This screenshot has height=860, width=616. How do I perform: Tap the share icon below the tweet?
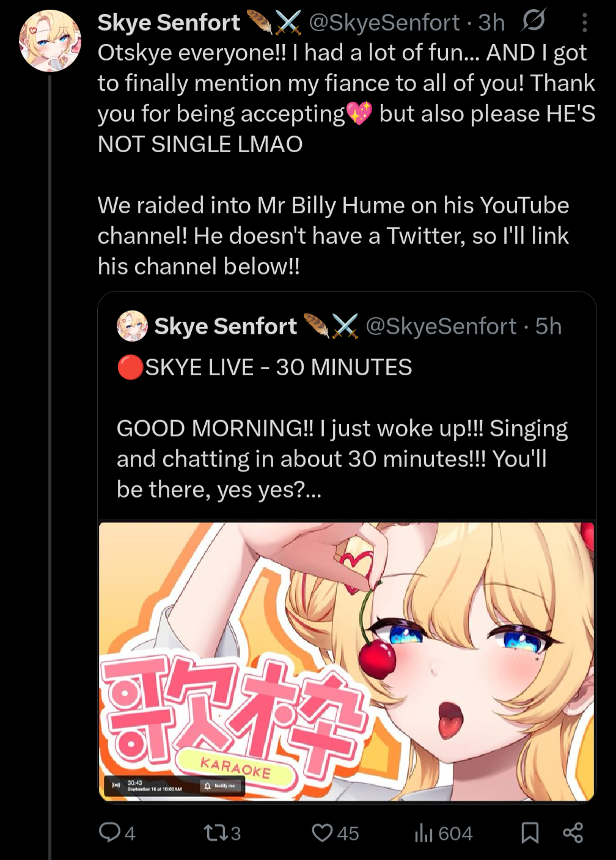(573, 832)
